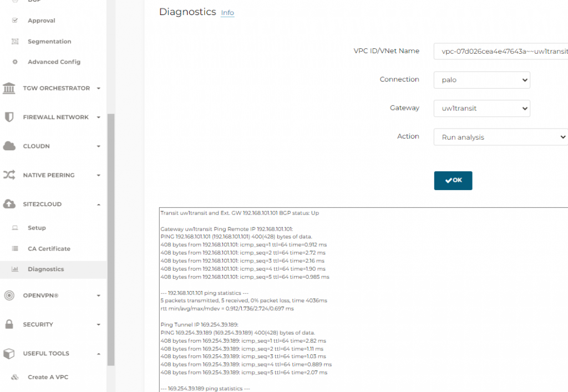Collapse the Useful Tools menu arrow
568x392 pixels.
[99, 354]
